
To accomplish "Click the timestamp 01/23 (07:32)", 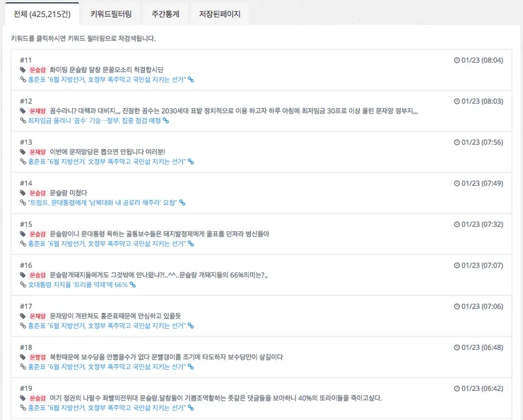I will pyautogui.click(x=482, y=224).
